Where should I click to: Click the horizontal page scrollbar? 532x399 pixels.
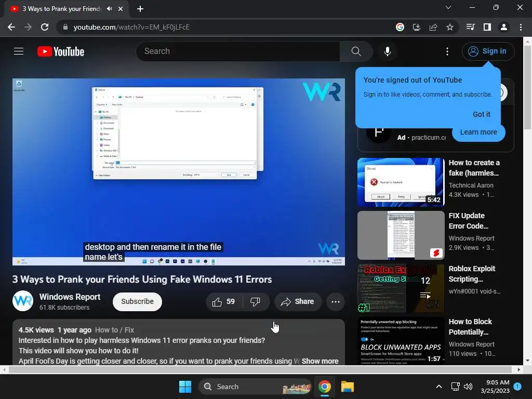pyautogui.click(x=260, y=369)
